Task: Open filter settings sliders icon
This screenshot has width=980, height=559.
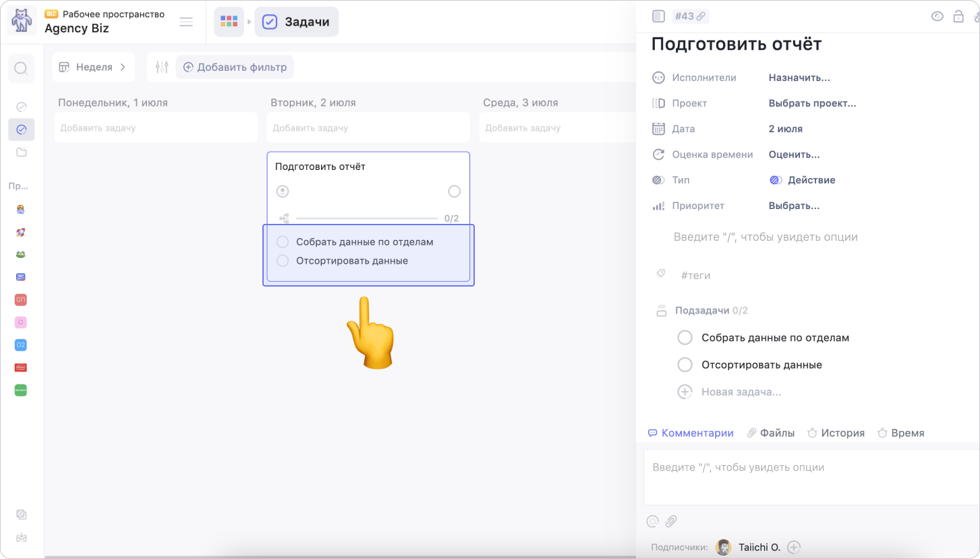Action: coord(162,67)
